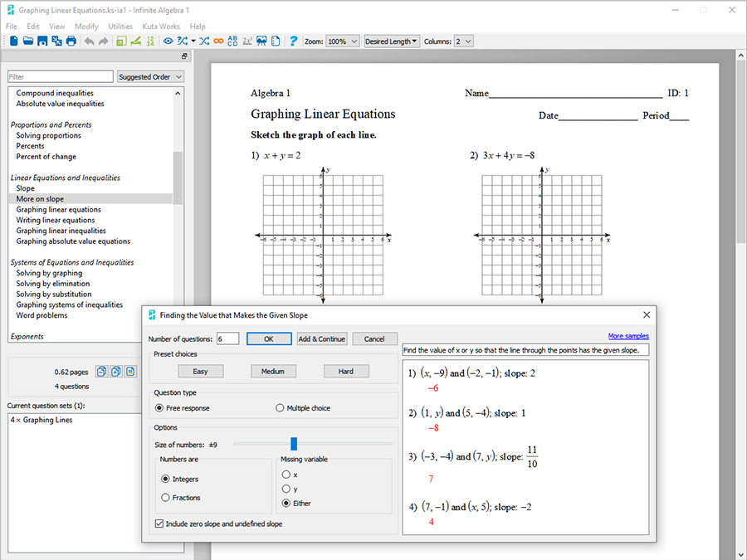Open the More samples link
747x560 pixels.
pos(628,336)
